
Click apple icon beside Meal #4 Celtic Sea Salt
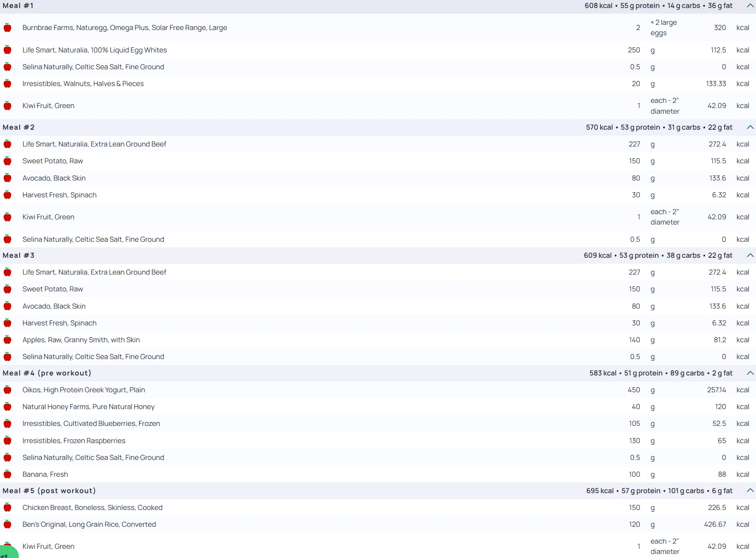(x=7, y=458)
